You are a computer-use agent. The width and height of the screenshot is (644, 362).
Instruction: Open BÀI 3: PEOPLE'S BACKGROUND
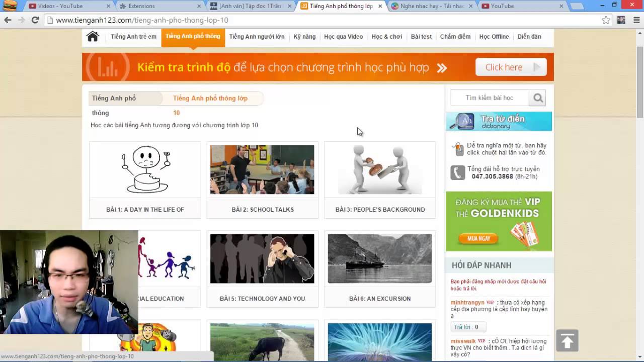(380, 210)
